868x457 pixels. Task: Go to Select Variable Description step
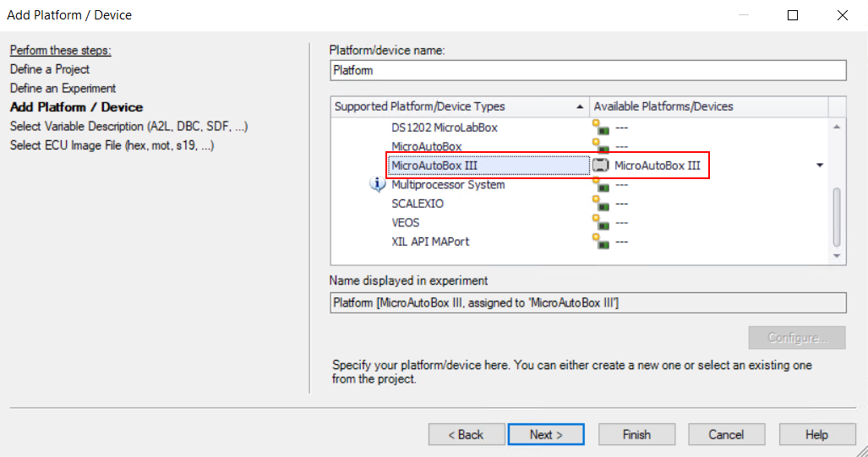click(x=128, y=126)
